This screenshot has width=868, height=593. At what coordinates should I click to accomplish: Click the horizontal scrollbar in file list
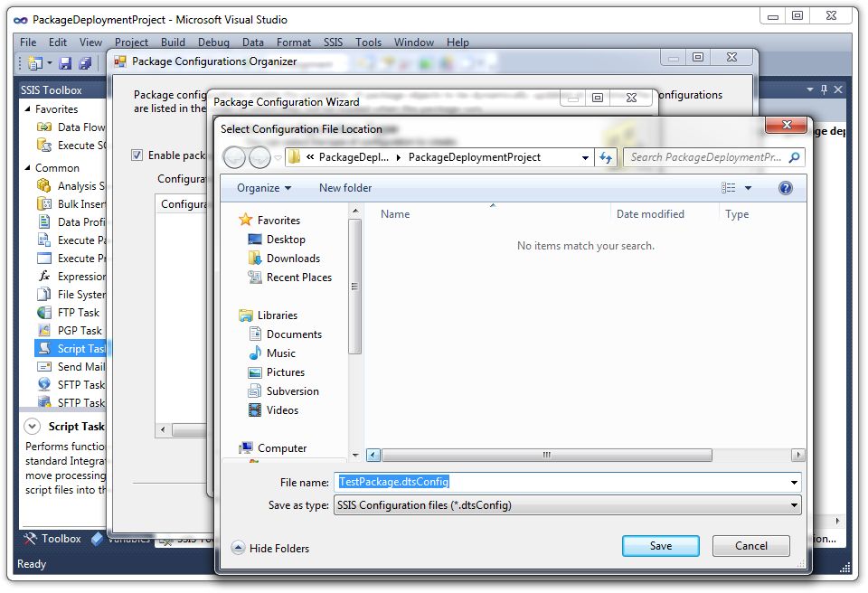[x=546, y=455]
